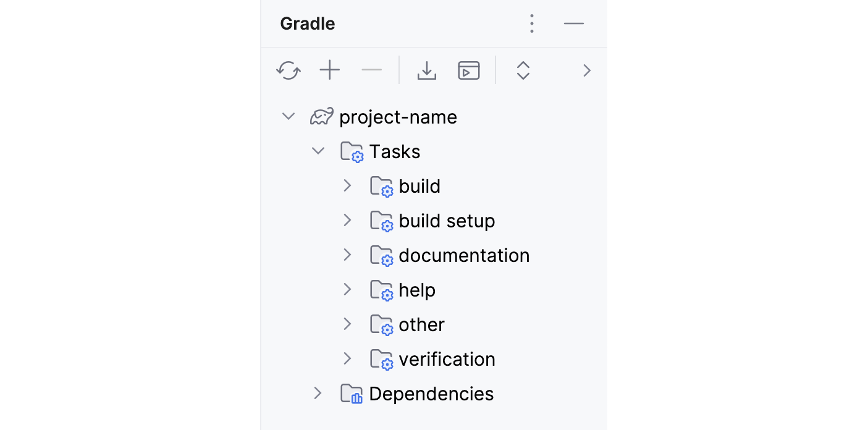Screen dimensions: 868x430
Task: Expand all nodes with double-chevron icon
Action: pos(523,70)
